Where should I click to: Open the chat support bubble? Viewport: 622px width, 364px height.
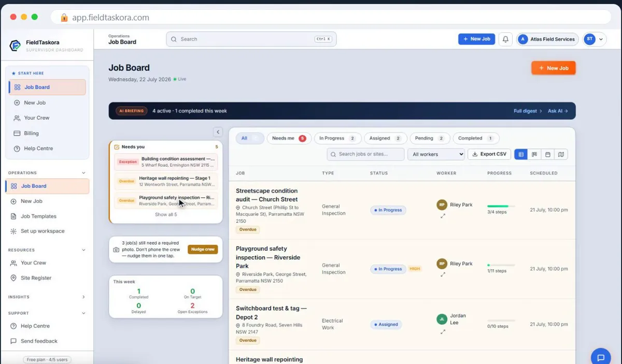(601, 357)
